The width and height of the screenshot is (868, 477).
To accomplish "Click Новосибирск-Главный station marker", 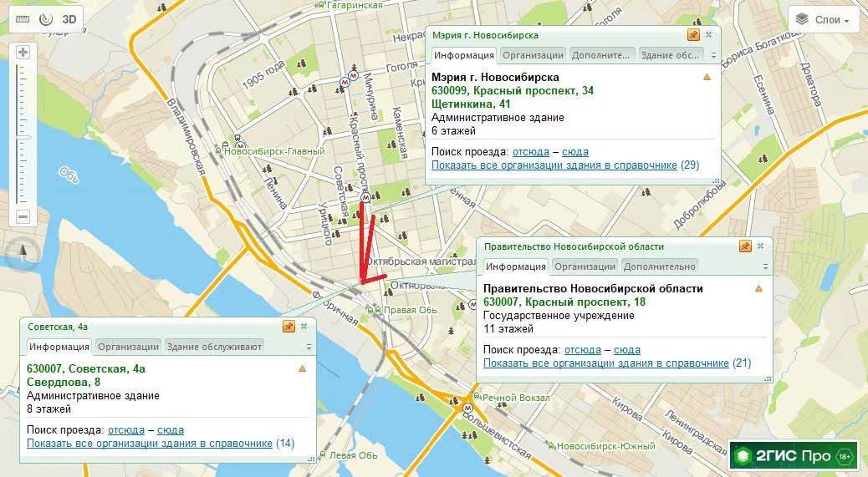I will (218, 151).
